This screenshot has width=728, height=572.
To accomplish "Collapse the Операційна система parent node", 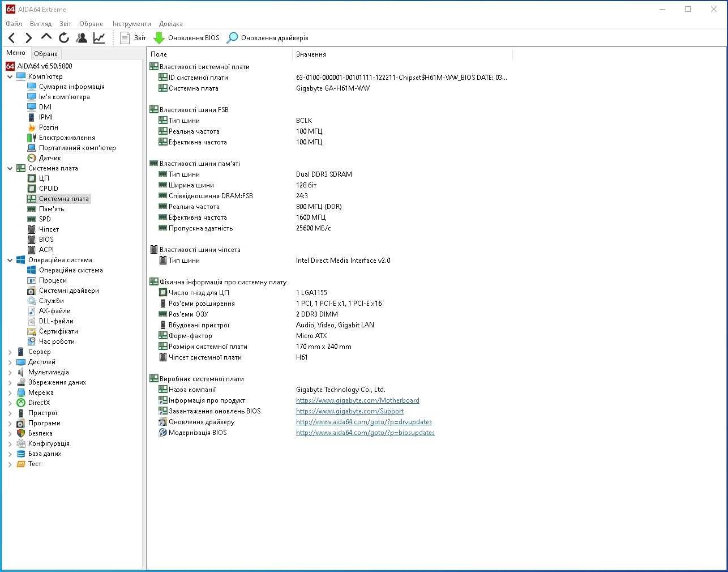I will [x=10, y=260].
